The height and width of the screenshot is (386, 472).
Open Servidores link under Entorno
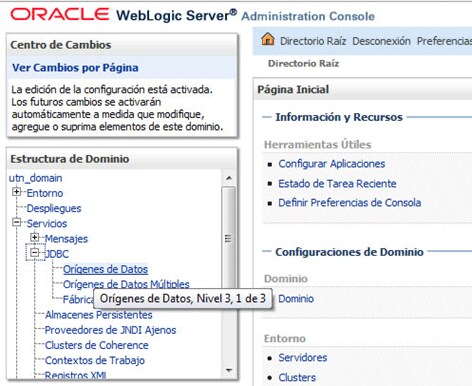pyautogui.click(x=303, y=358)
